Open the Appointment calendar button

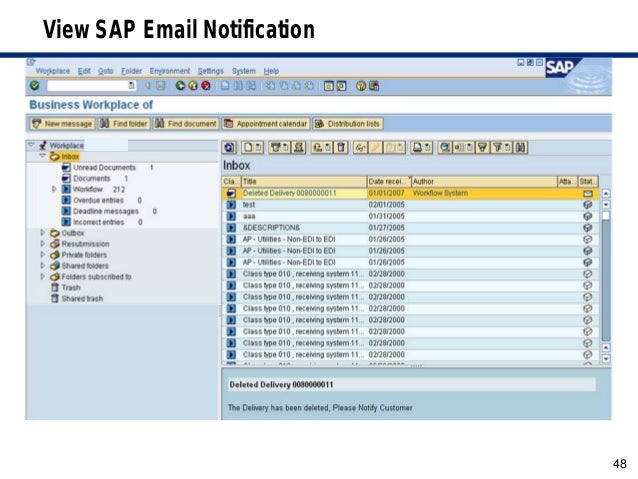(x=266, y=124)
